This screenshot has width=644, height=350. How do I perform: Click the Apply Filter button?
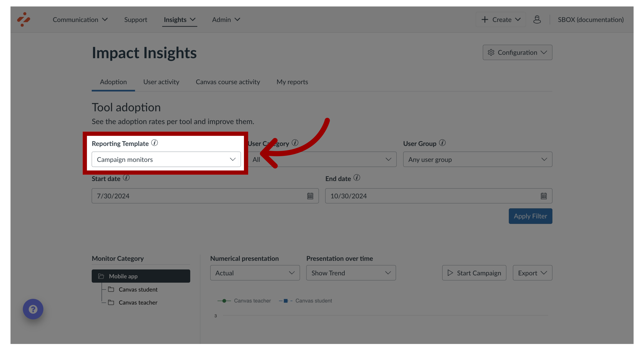(530, 216)
